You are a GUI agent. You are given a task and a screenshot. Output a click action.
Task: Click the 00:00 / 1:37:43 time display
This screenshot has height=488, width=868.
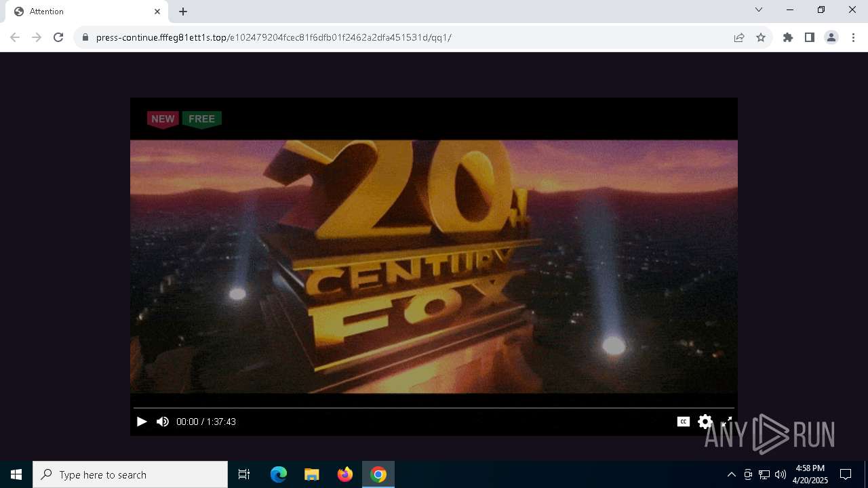tap(206, 422)
